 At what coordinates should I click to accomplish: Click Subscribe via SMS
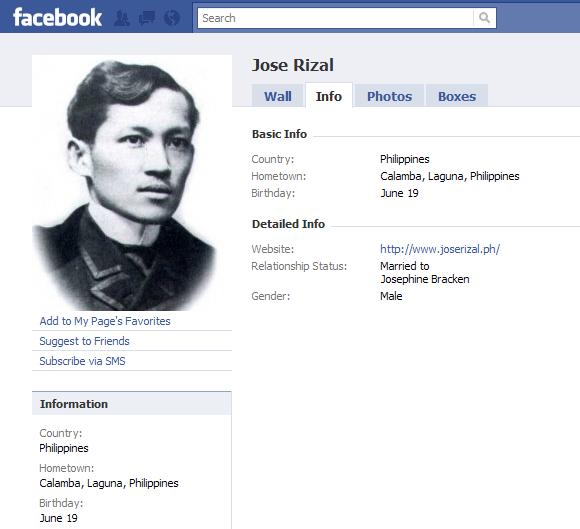tap(82, 361)
